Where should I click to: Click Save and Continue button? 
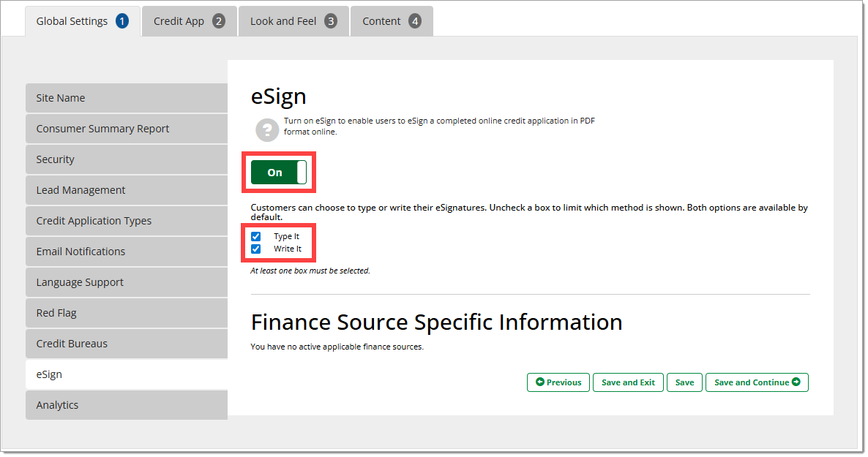click(x=756, y=382)
